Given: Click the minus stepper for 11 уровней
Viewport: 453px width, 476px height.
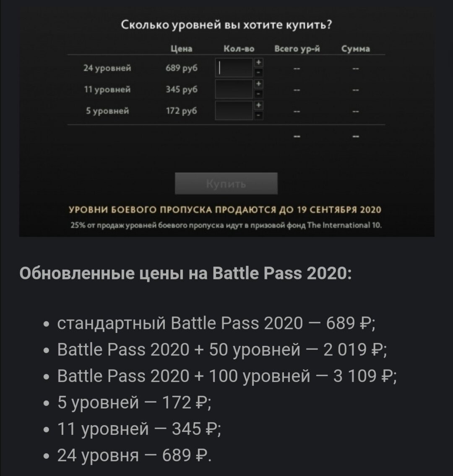Looking at the screenshot, I should pos(258,94).
